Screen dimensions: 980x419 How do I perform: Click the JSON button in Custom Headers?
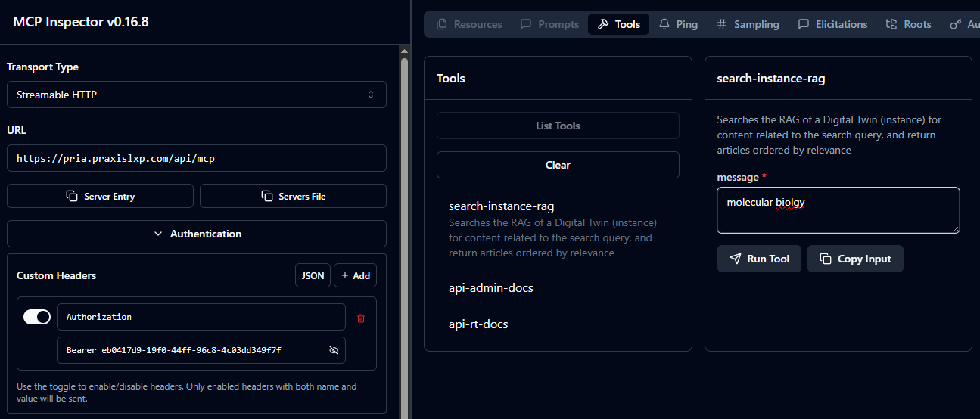pos(313,275)
